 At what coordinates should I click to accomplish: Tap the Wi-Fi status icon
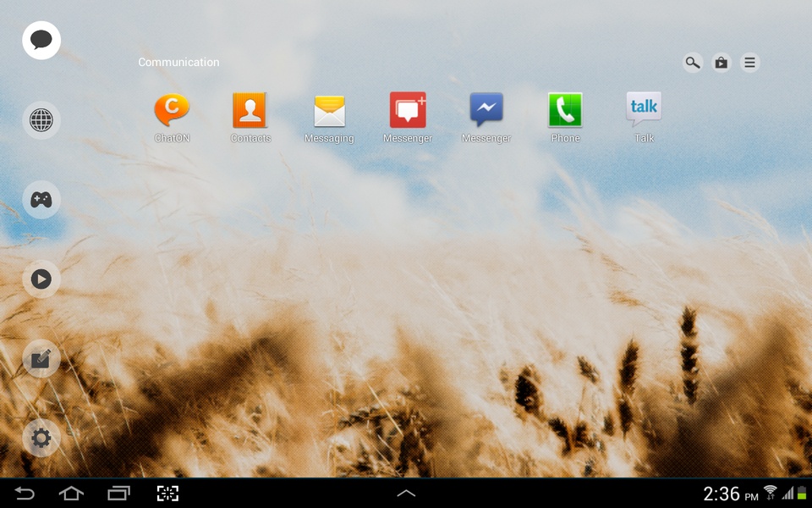pyautogui.click(x=770, y=493)
